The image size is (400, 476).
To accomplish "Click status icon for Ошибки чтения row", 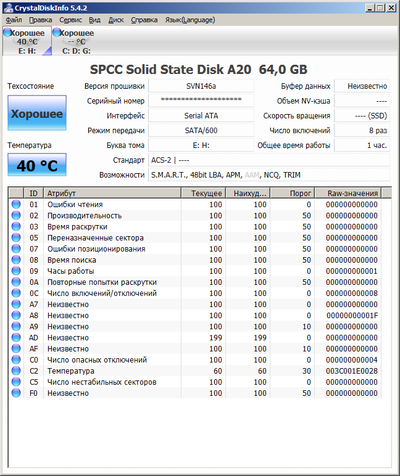I will click(16, 204).
